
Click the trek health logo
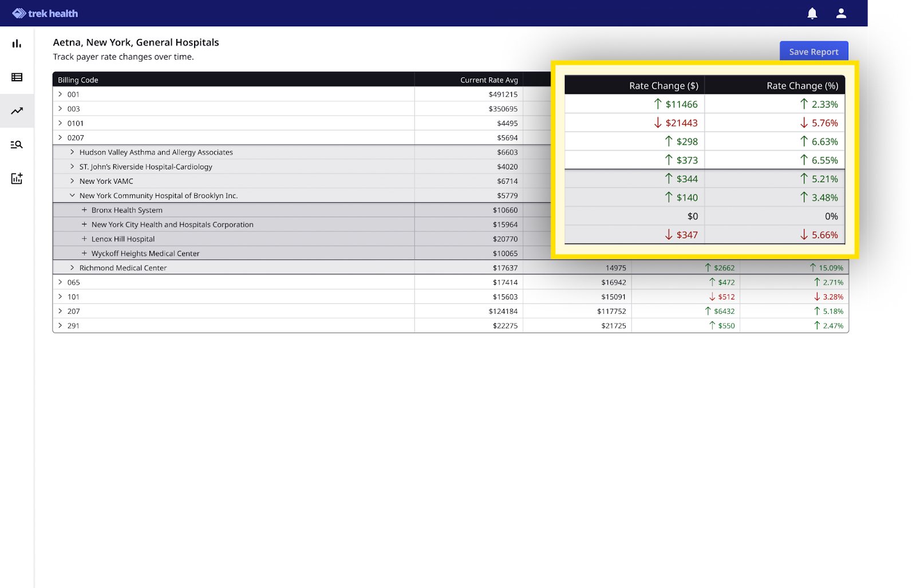click(x=45, y=13)
